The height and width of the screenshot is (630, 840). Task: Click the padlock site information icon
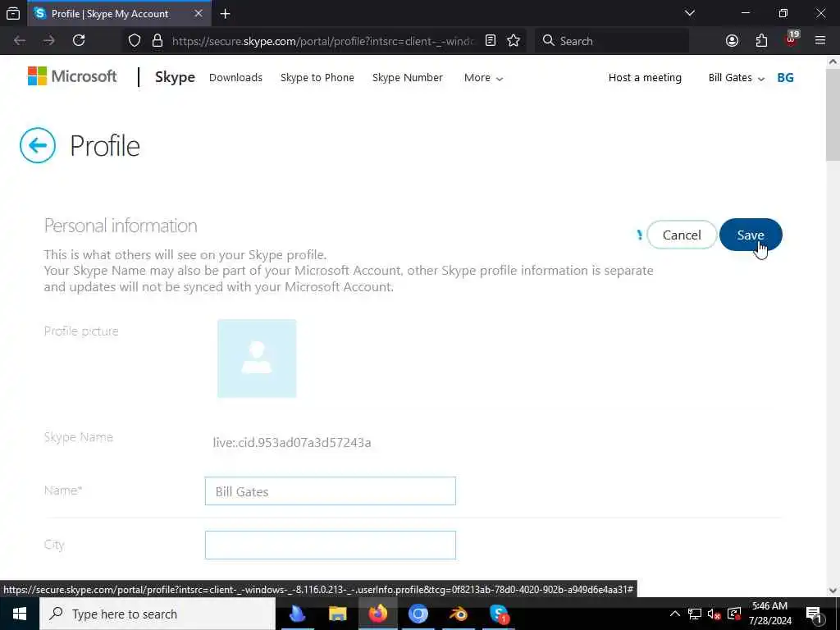[157, 41]
